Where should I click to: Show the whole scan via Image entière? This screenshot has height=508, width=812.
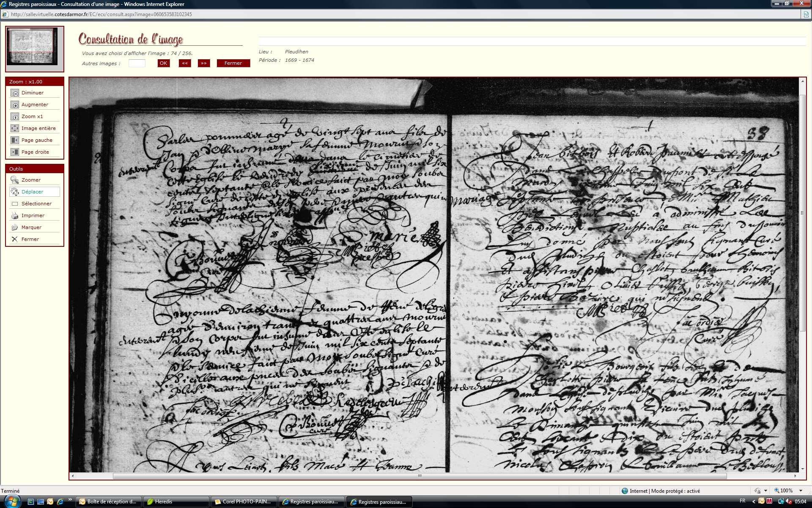click(15, 129)
